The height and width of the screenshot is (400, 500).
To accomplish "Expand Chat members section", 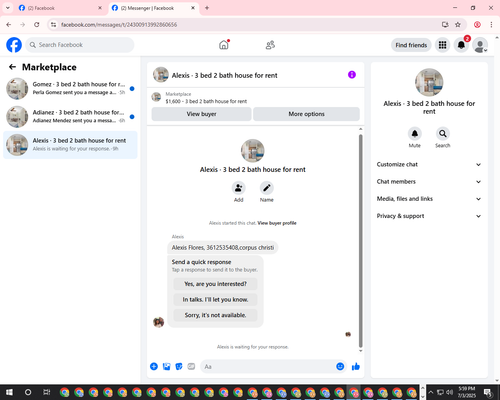I will (429, 182).
